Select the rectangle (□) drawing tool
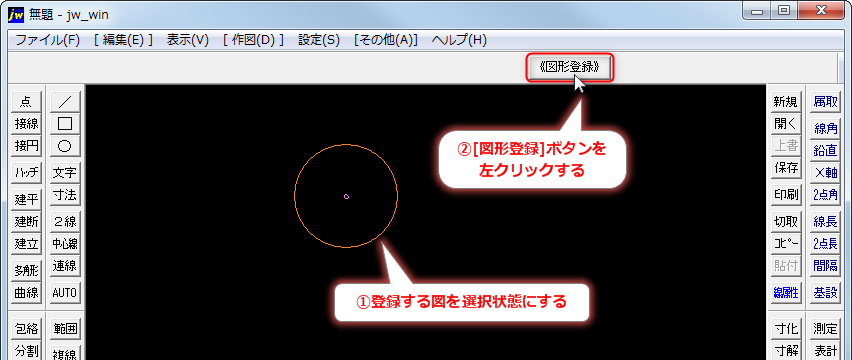This screenshot has height=360, width=852. [x=65, y=123]
